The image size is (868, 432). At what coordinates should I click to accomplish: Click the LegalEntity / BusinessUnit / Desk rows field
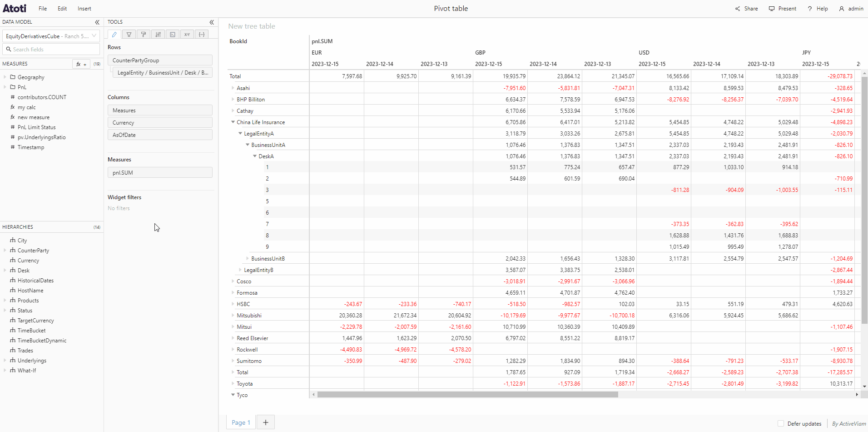tap(162, 72)
